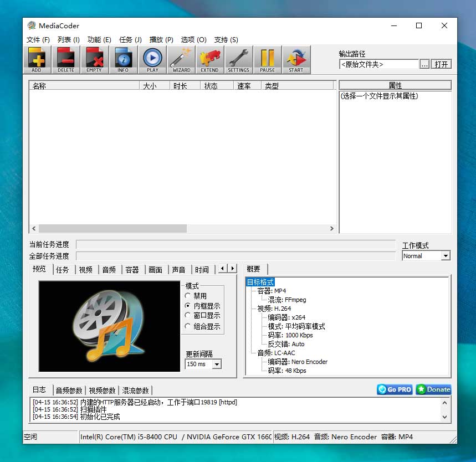Click the 属性 panel header
The image size is (476, 462).
395,85
